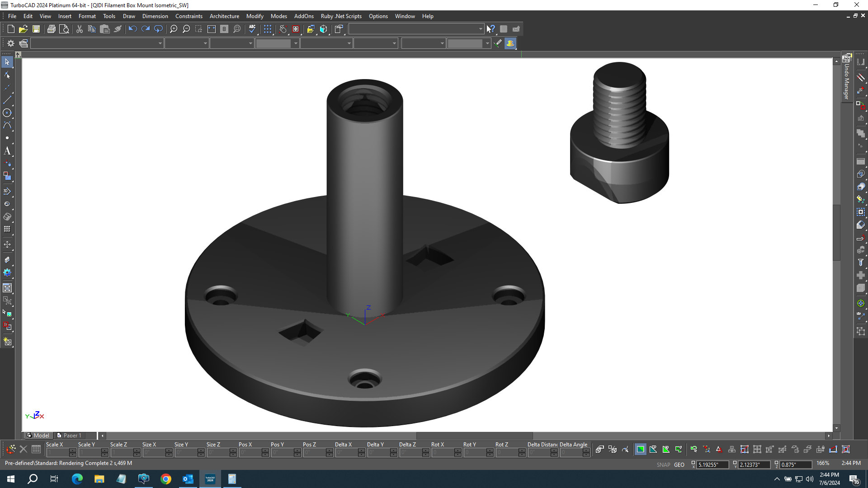The height and width of the screenshot is (488, 868).
Task: Open the layer dropdown in the properties bar
Action: tap(97, 43)
